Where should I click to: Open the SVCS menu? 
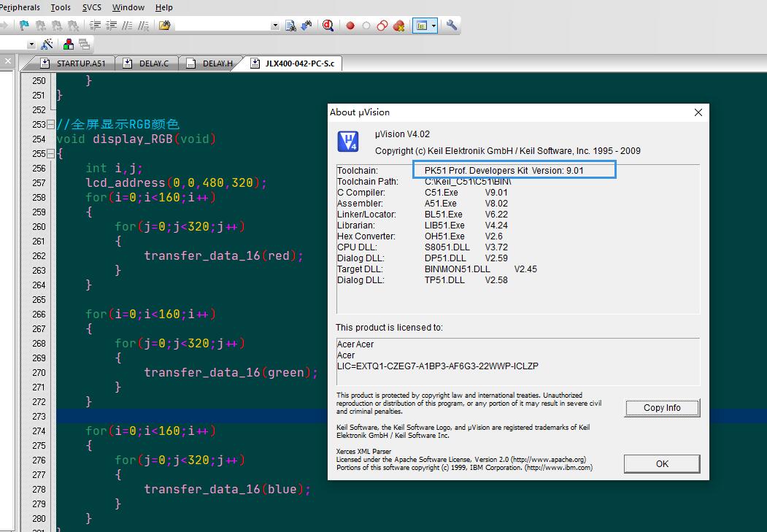pos(91,7)
